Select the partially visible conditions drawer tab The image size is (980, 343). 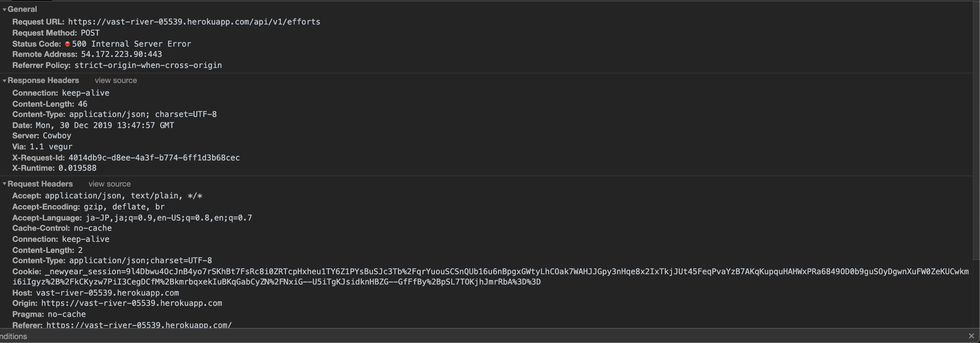[13, 336]
